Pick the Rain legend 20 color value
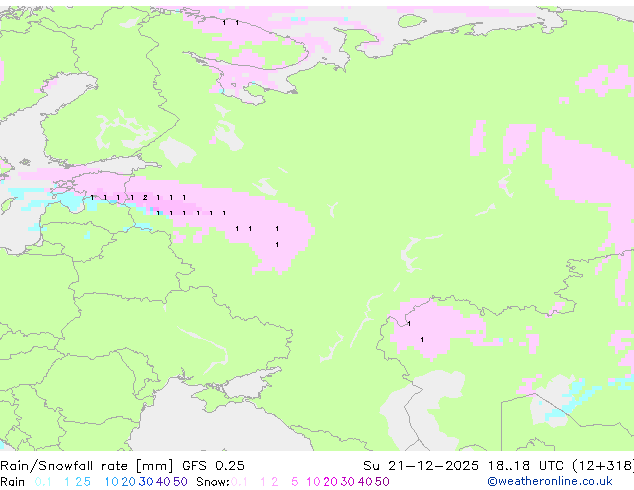Screen dimensions: 634x490 tap(129, 482)
